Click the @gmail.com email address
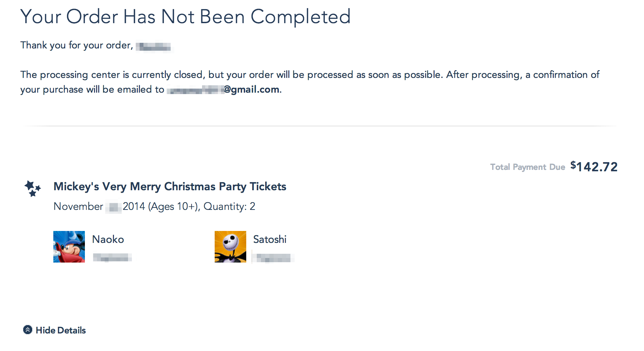 point(252,90)
